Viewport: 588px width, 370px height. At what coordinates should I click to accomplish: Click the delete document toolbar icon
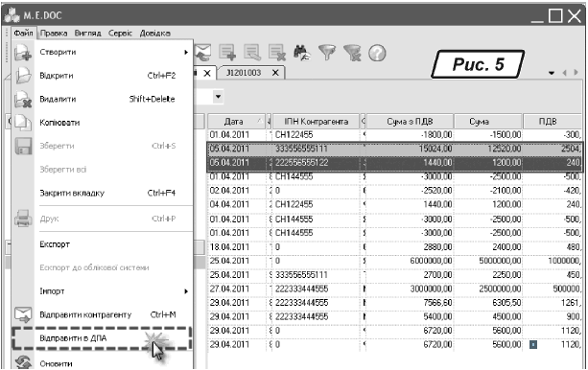(x=277, y=53)
